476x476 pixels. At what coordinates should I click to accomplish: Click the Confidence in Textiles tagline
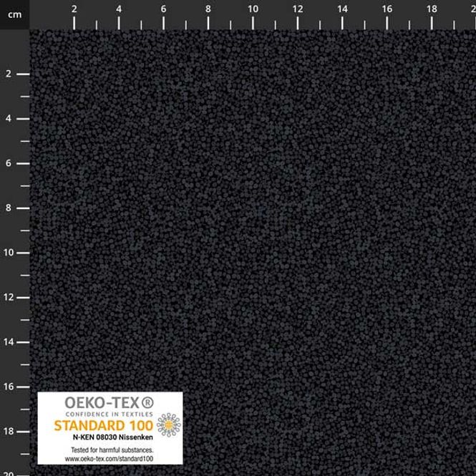(x=110, y=414)
